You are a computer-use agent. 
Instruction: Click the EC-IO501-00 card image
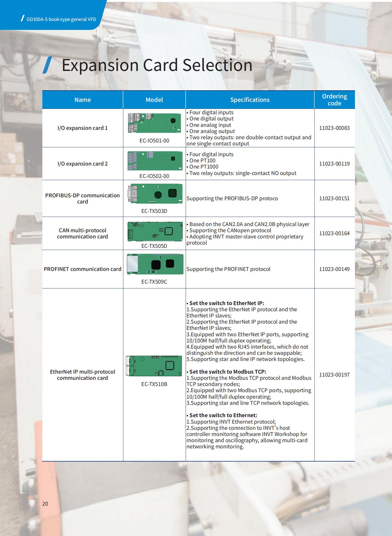(154, 123)
